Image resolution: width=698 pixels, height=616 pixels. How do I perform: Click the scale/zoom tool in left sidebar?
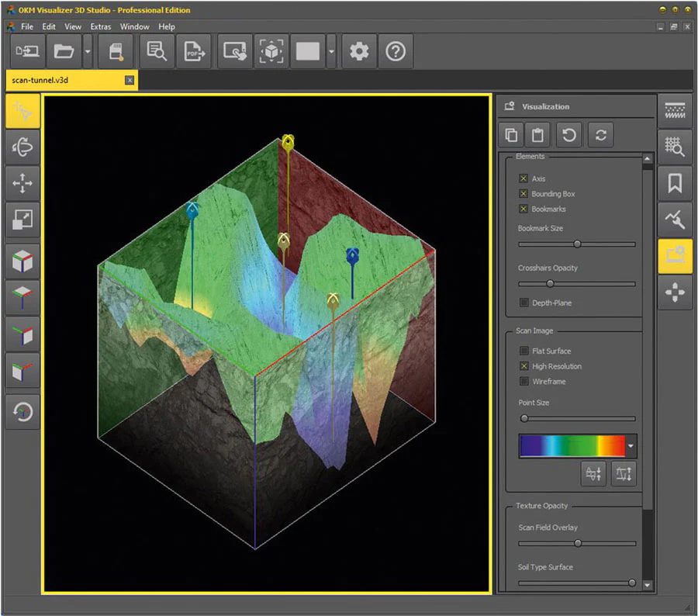[22, 221]
